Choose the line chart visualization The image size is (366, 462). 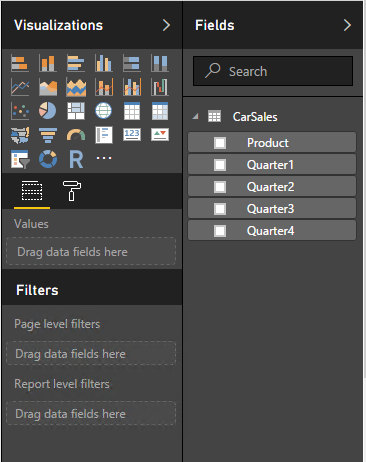[x=20, y=87]
